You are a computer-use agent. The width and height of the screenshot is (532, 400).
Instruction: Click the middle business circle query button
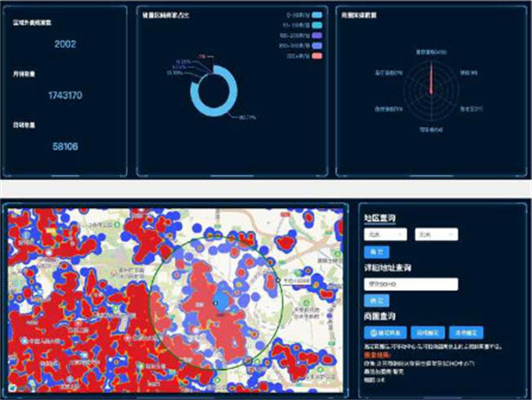pyautogui.click(x=426, y=332)
